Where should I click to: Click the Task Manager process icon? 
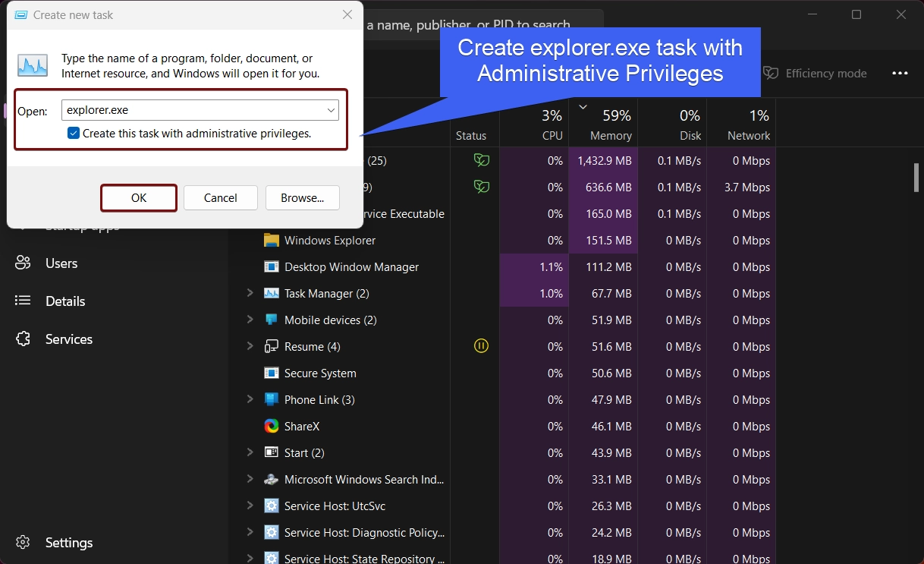pos(272,294)
